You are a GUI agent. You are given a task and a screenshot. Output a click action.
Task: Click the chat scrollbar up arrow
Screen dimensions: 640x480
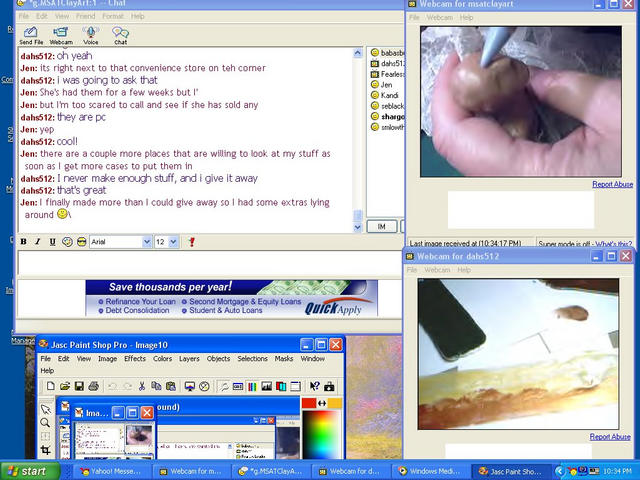click(x=358, y=53)
